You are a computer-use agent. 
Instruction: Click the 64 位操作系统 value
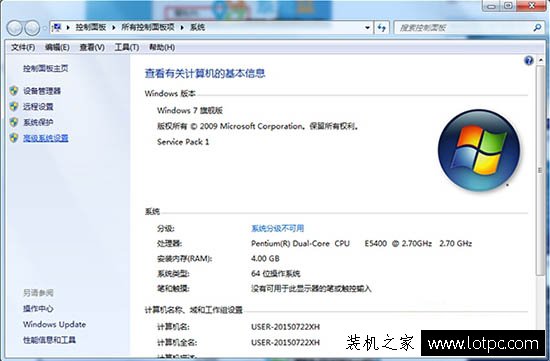click(276, 274)
